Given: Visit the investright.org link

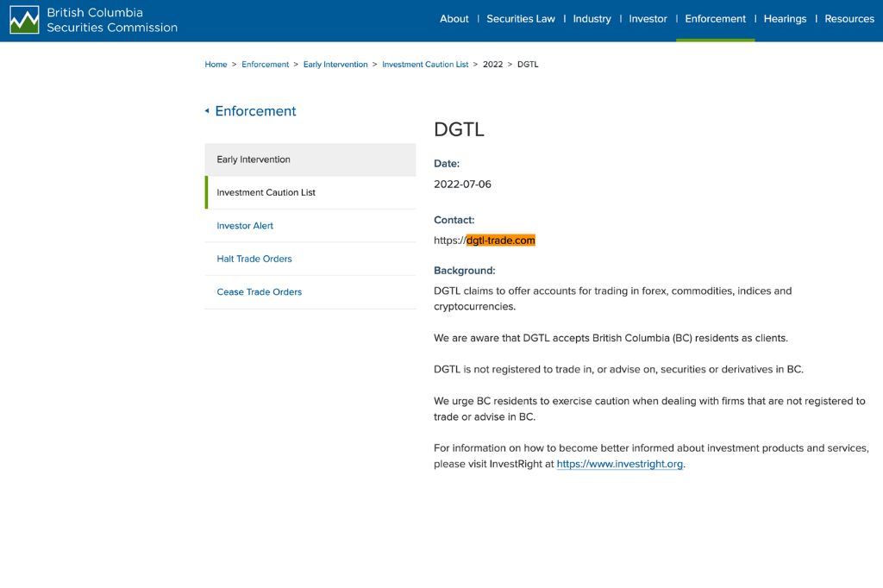Looking at the screenshot, I should click(619, 464).
